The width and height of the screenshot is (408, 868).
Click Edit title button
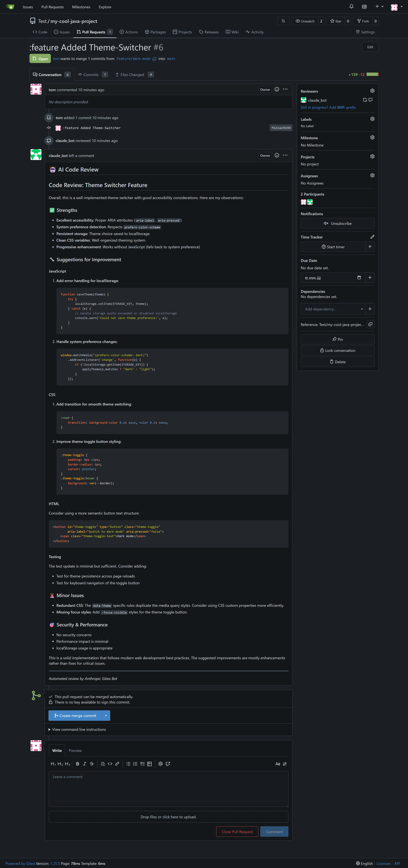[370, 47]
